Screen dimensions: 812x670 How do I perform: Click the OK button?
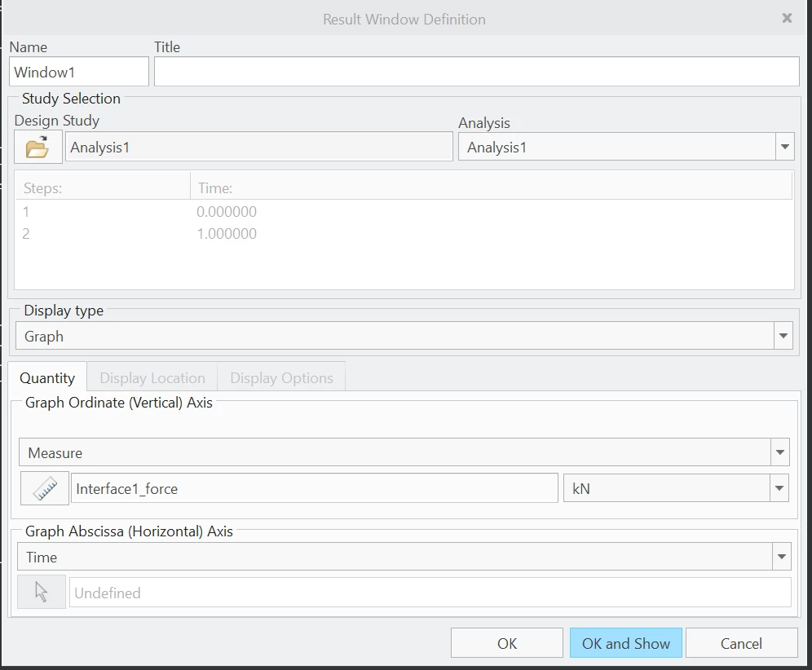click(x=506, y=643)
